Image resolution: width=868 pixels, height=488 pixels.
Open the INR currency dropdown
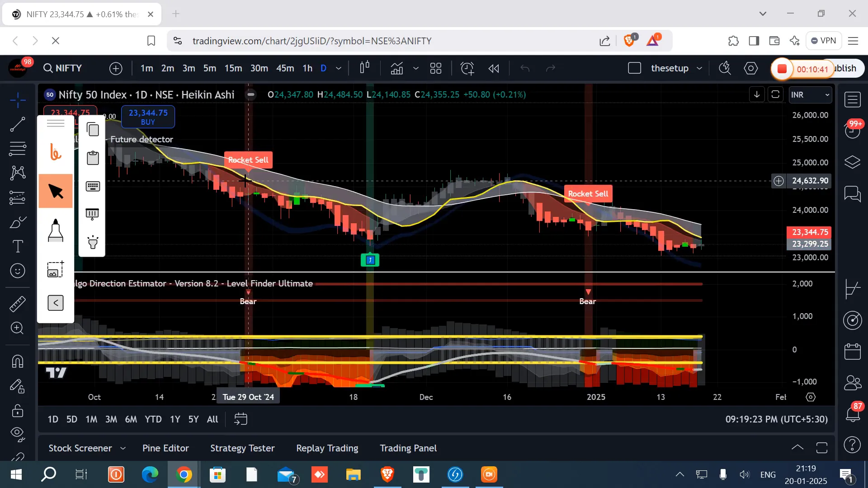click(x=811, y=95)
